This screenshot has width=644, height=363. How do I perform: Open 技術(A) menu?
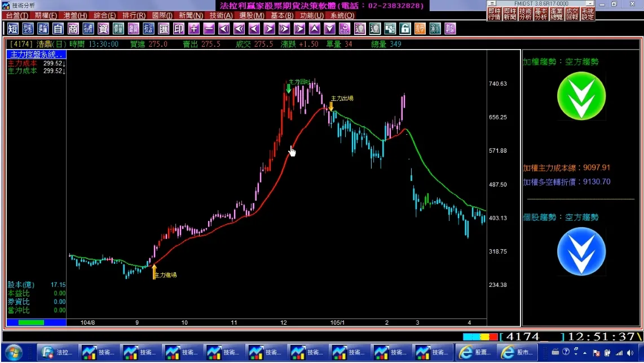221,16
